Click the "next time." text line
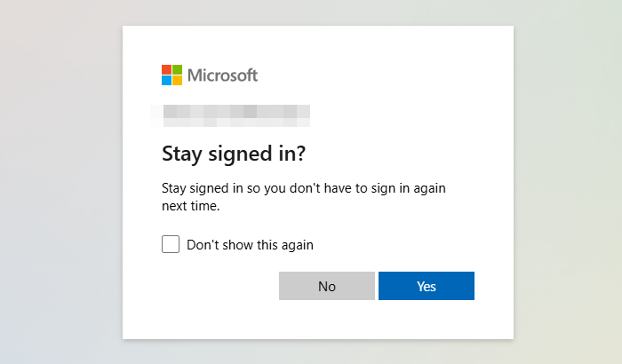The height and width of the screenshot is (364, 622). (x=190, y=206)
